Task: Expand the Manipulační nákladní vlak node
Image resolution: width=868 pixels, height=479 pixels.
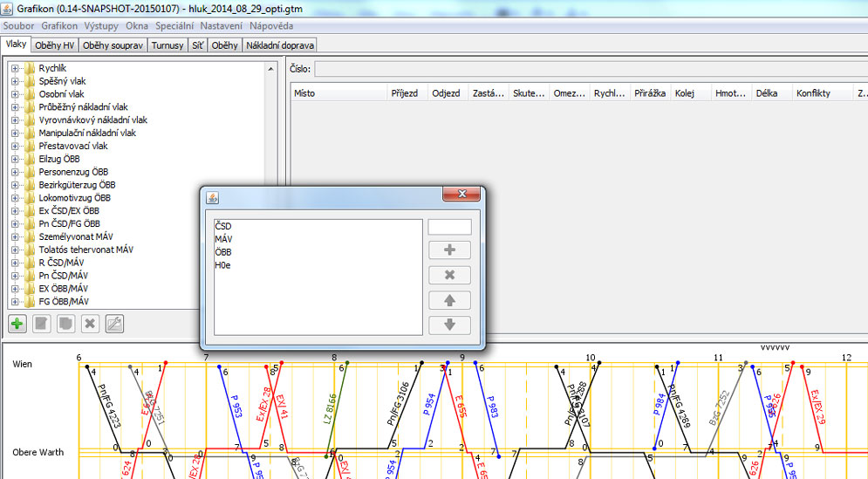Action: coord(15,133)
